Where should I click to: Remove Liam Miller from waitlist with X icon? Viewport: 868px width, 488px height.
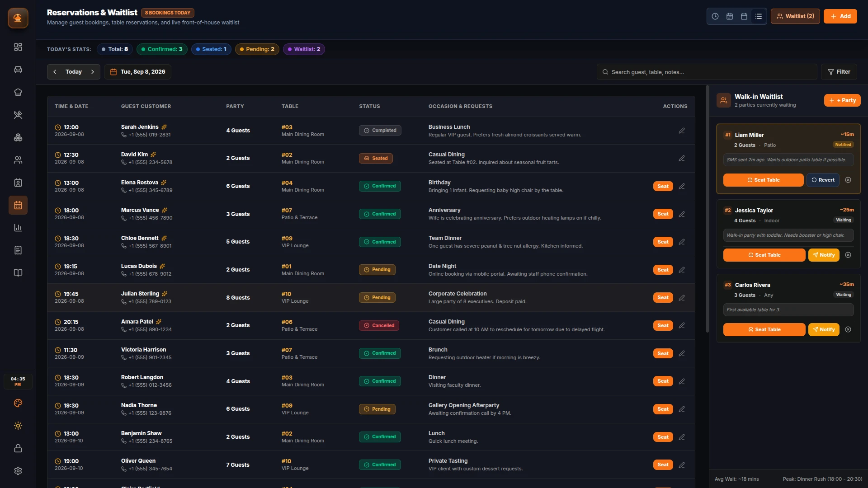coord(848,180)
